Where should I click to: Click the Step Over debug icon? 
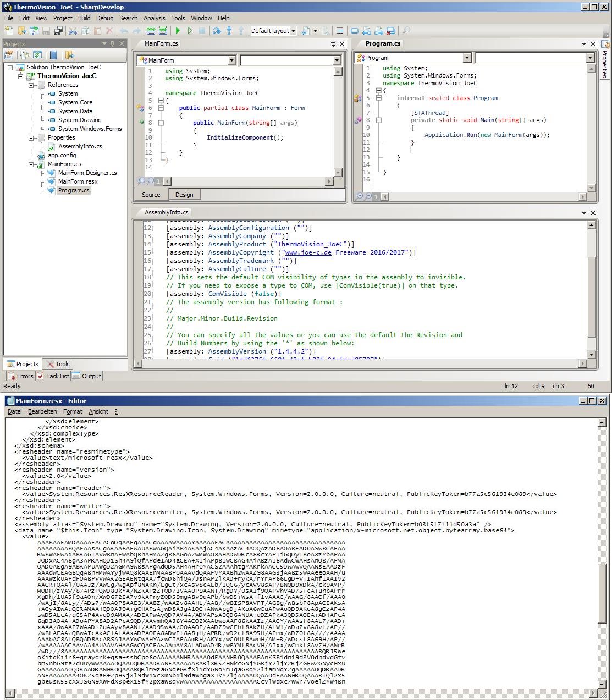click(217, 31)
